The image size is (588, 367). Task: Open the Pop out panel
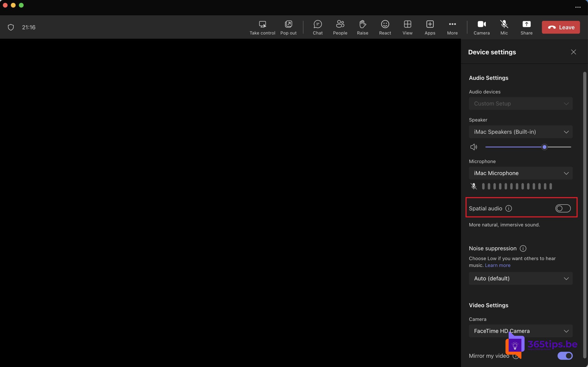[x=288, y=27]
